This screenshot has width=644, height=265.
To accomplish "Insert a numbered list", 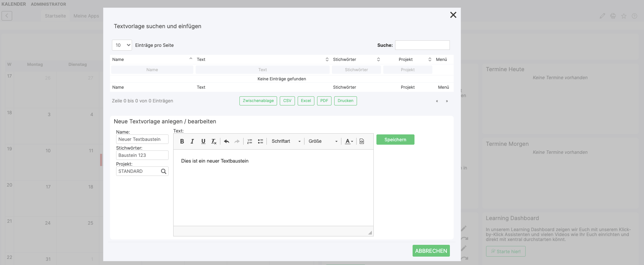I will pos(250,141).
